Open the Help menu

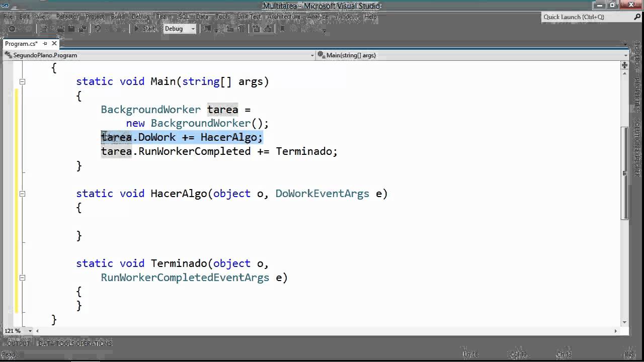(370, 17)
